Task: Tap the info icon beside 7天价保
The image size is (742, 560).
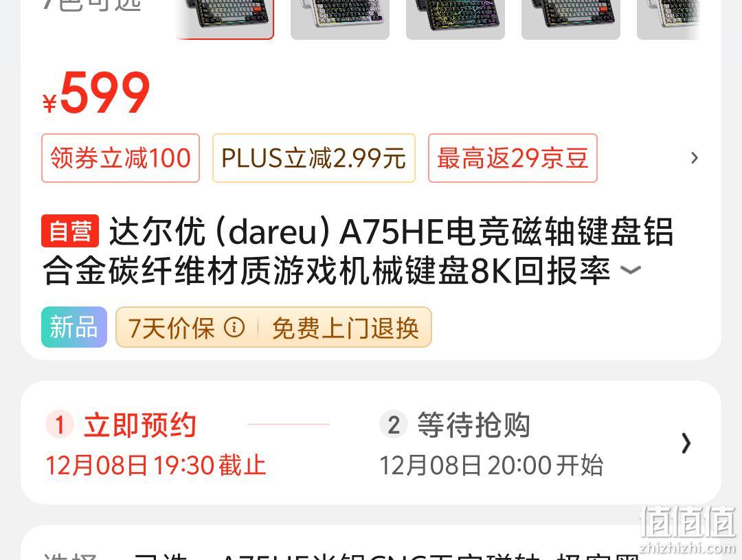Action: (234, 326)
